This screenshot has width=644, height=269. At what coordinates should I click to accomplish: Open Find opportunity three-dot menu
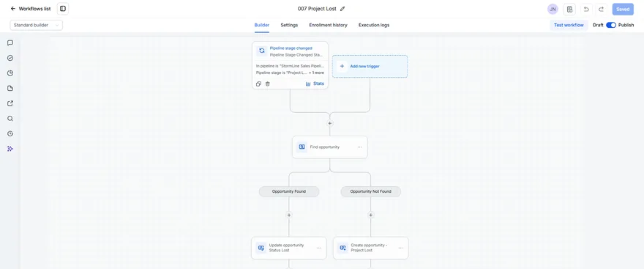point(359,147)
